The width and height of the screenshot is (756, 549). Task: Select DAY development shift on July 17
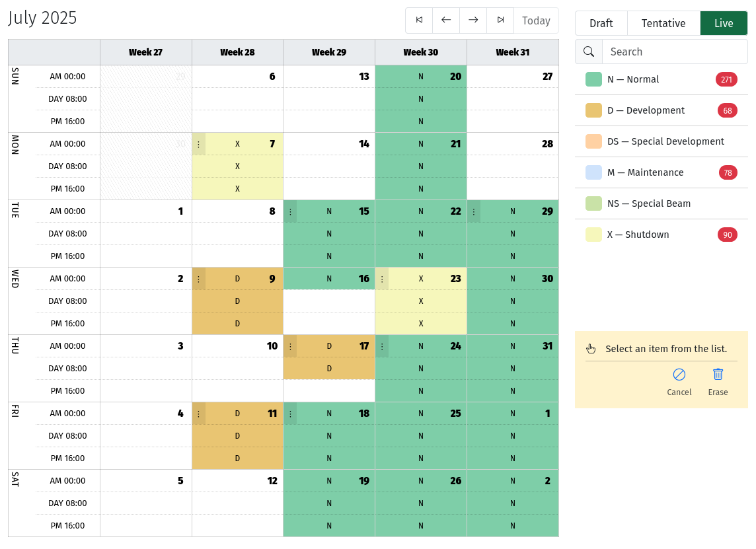point(329,368)
